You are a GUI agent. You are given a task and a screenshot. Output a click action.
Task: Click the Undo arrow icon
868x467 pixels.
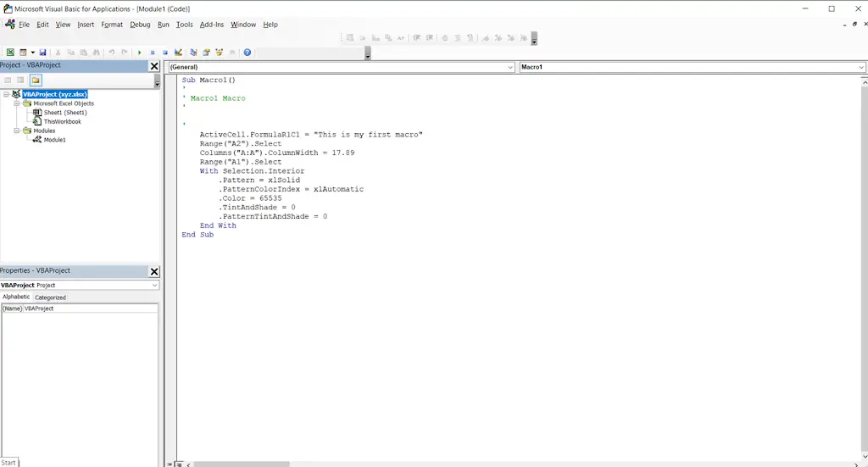tap(111, 53)
